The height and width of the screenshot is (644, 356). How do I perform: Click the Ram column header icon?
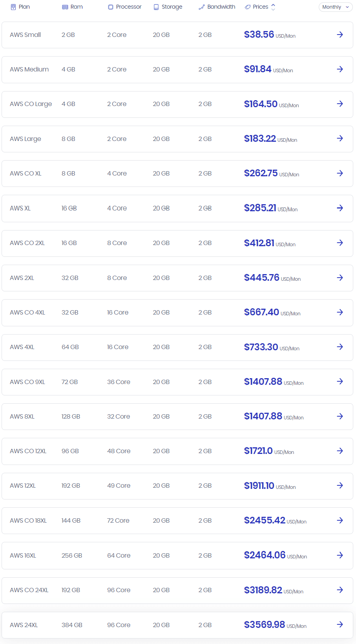65,7
